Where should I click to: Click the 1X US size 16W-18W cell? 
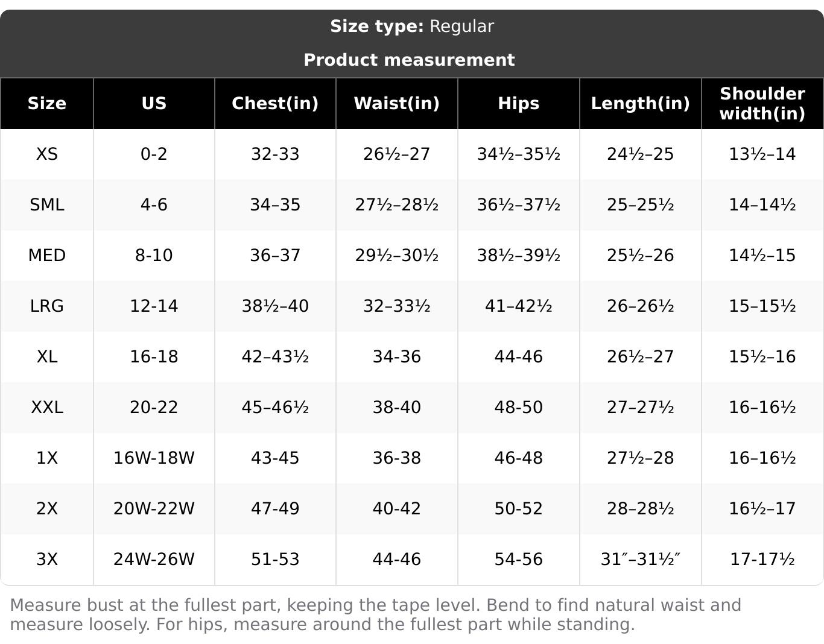point(154,458)
